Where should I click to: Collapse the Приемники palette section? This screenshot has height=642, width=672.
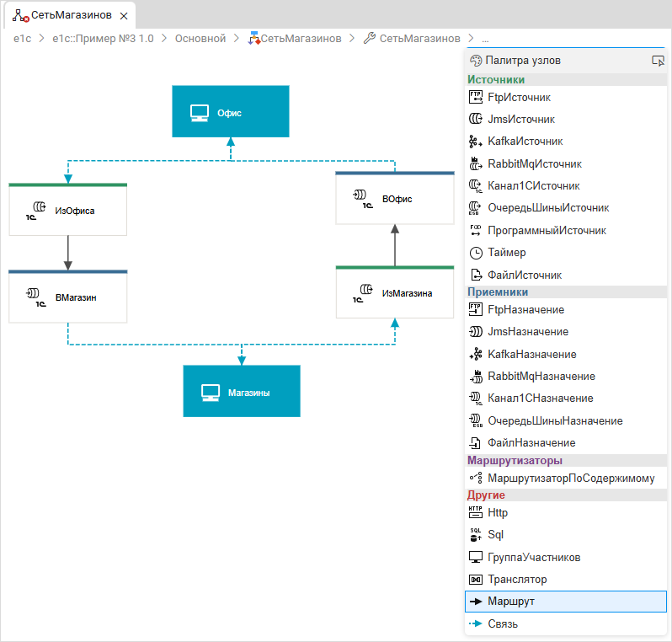coord(498,292)
